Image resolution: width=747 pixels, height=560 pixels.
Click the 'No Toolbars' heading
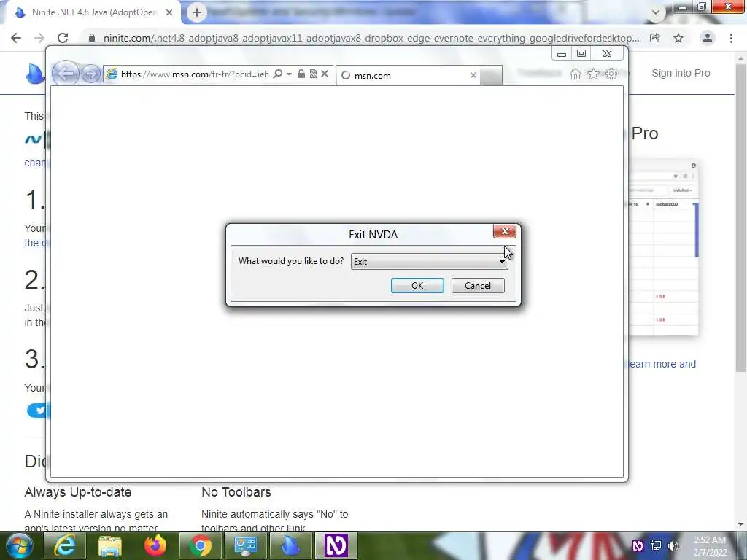(236, 492)
